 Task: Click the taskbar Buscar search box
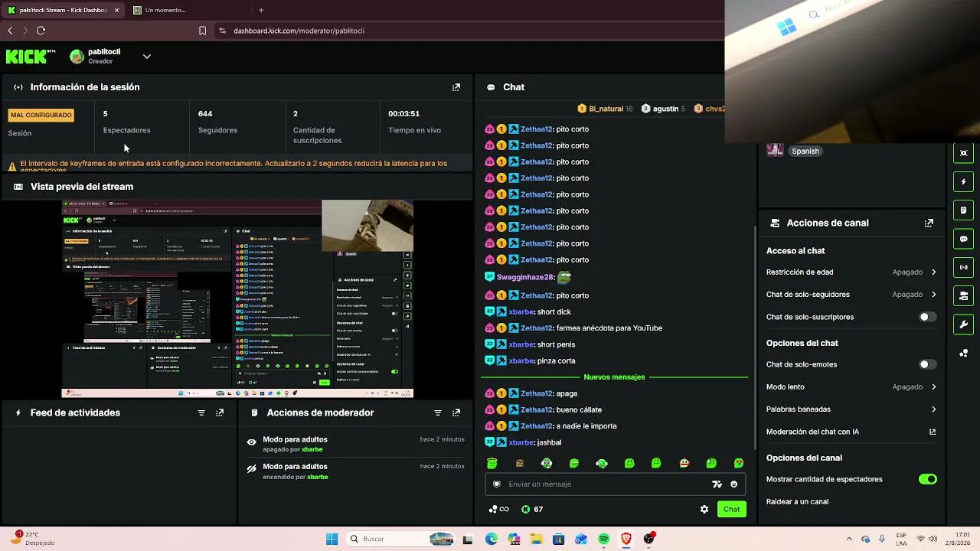[x=400, y=540]
